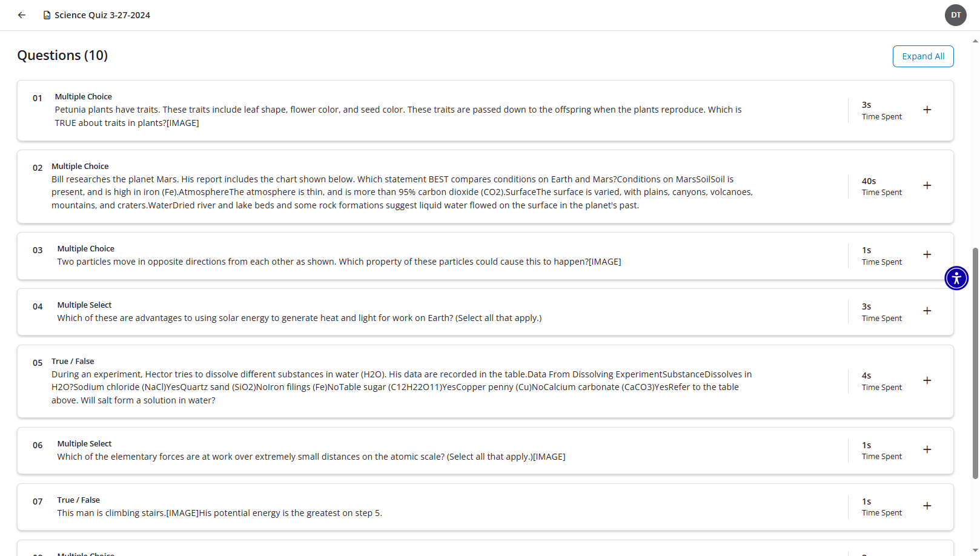Image resolution: width=980 pixels, height=556 pixels.
Task: Click the quiz report document icon
Action: [47, 15]
